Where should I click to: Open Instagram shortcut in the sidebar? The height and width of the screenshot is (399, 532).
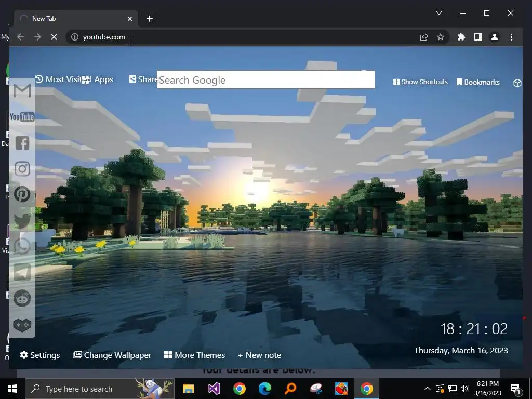[x=22, y=169]
